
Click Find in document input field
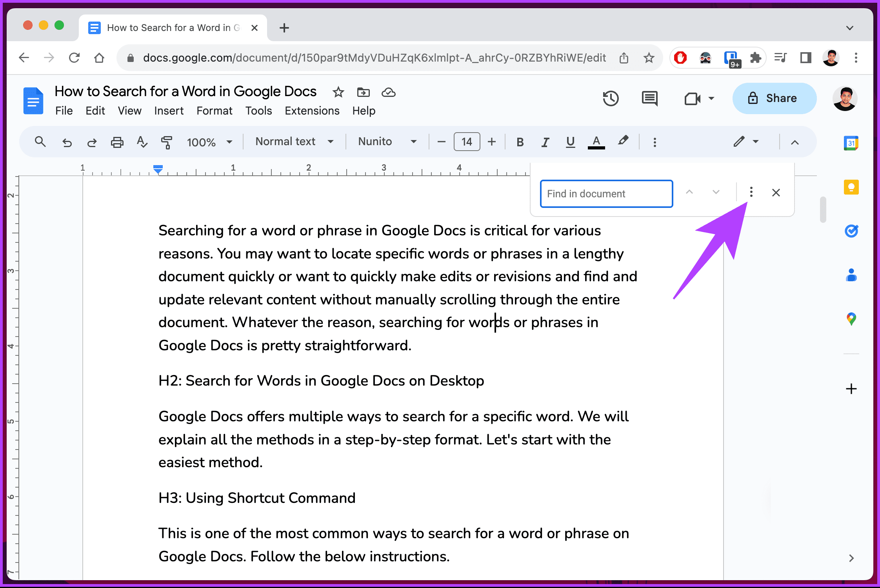point(606,193)
